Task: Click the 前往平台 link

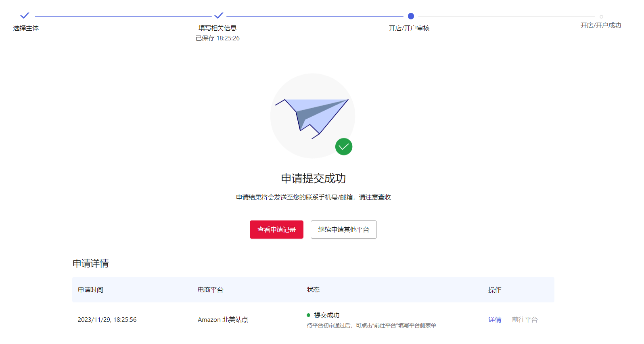Action: 525,320
